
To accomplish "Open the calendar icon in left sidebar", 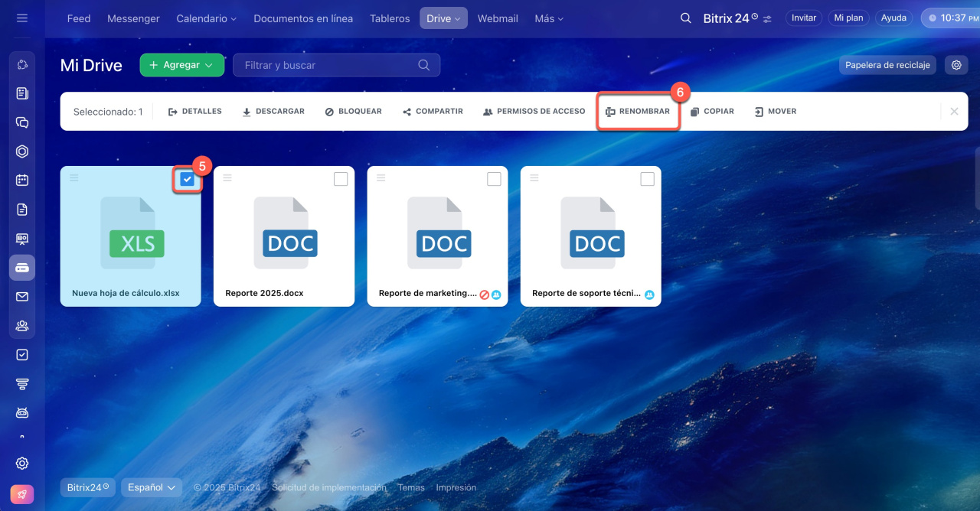I will (x=22, y=181).
